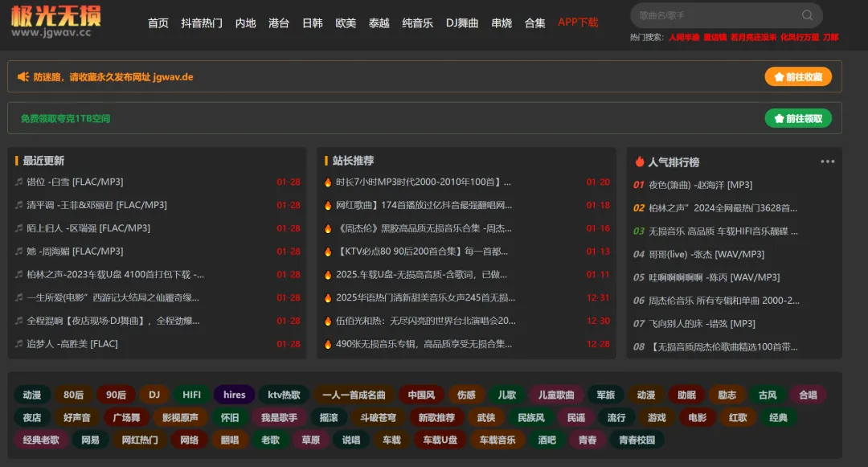This screenshot has height=467, width=868.
Task: Open ranking 06 周杰伦音乐 所有专辑
Action: point(724,301)
